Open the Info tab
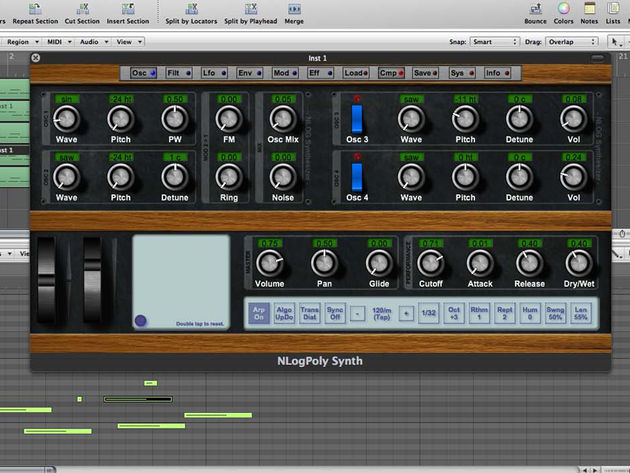 point(497,73)
